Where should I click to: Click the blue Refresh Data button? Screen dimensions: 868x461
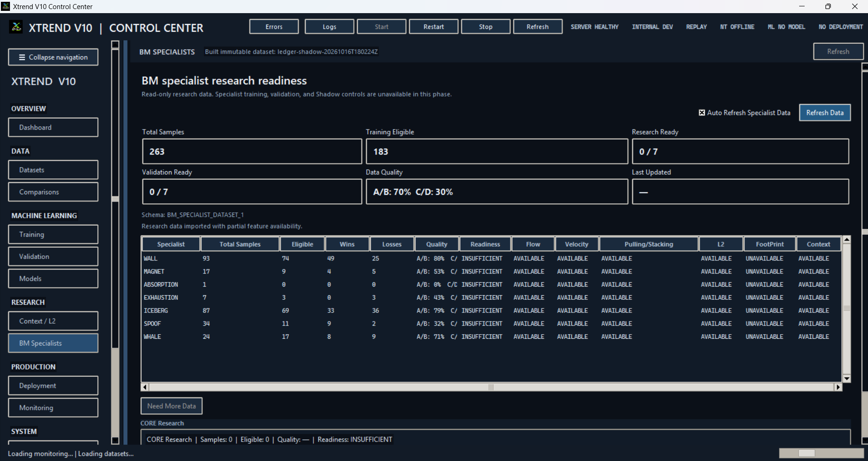tap(825, 113)
